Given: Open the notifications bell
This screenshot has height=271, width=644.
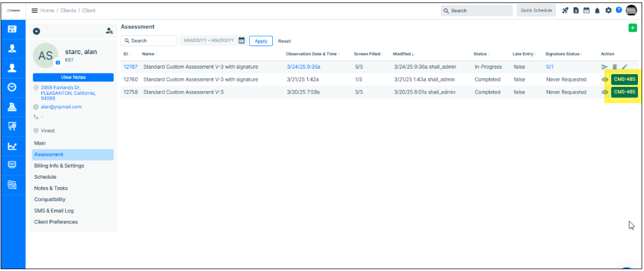Looking at the screenshot, I should 597,10.
